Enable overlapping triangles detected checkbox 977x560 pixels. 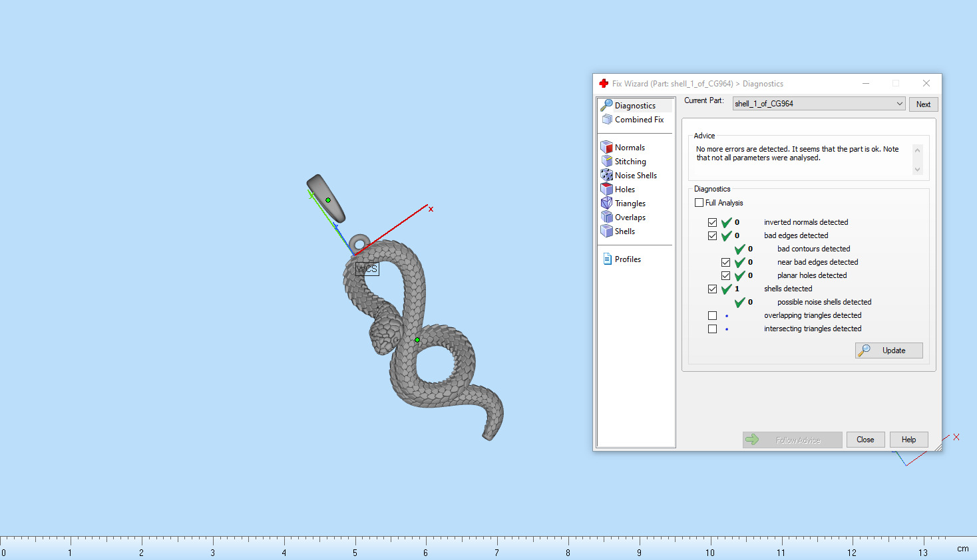click(712, 315)
